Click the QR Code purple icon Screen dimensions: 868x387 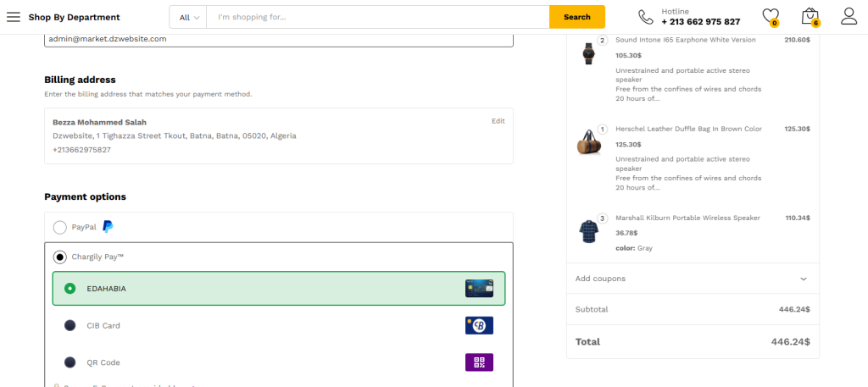pyautogui.click(x=479, y=362)
